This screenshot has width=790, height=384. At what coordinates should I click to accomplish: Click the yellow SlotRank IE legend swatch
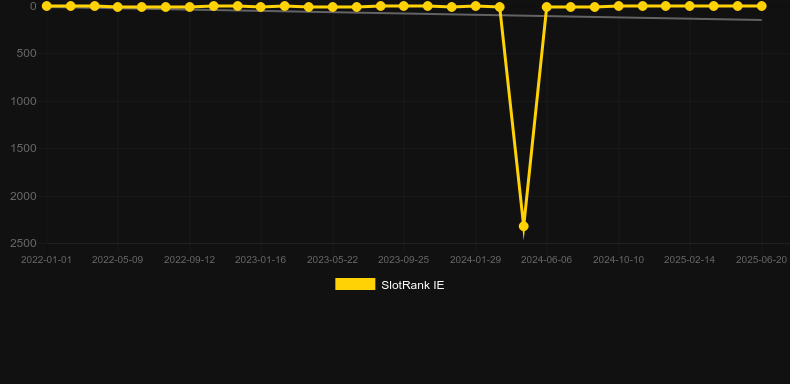[355, 284]
